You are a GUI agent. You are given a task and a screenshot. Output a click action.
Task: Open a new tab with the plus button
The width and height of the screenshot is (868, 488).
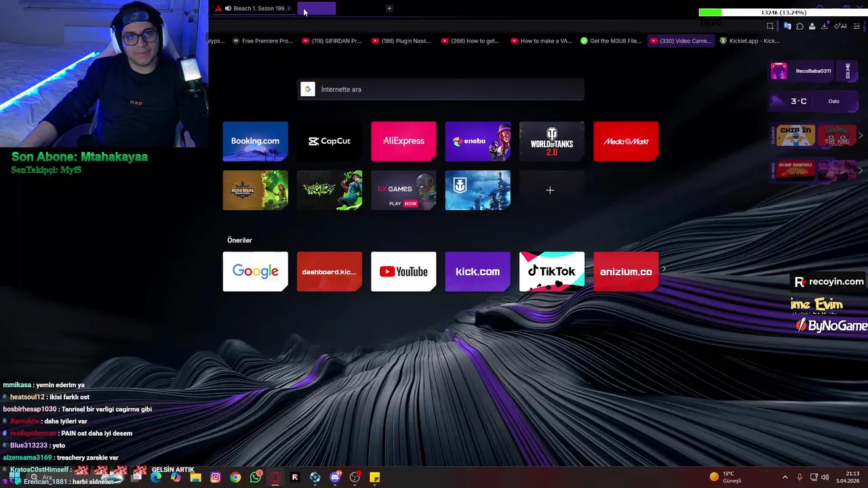click(389, 8)
